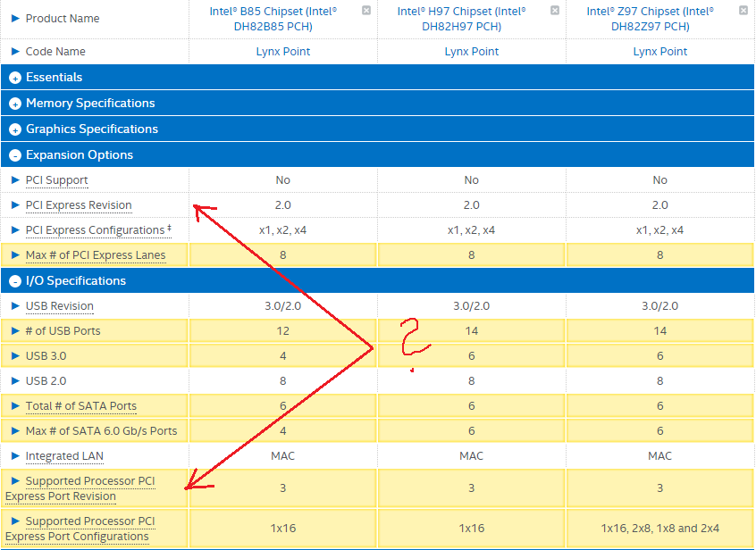Click the B85 # of USB Ports value 12
This screenshot has width=756, height=550.
coord(283,331)
